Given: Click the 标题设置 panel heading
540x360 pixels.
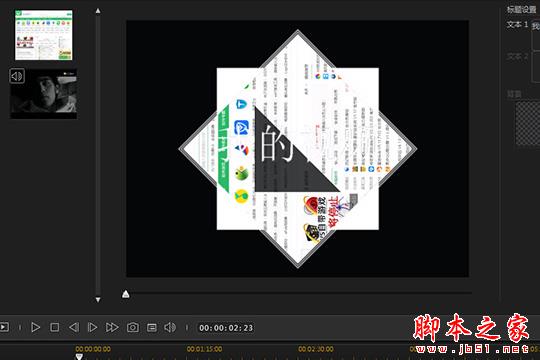Looking at the screenshot, I should coord(521,9).
